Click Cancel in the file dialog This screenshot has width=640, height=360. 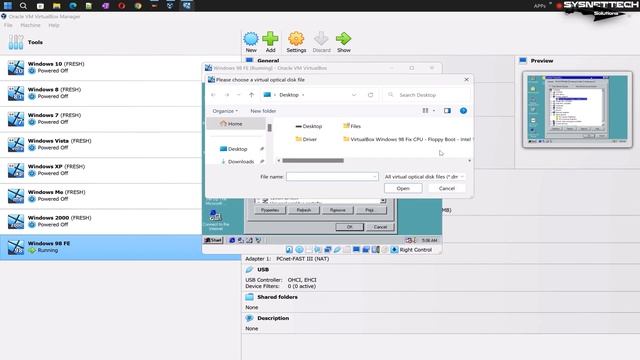tap(447, 189)
